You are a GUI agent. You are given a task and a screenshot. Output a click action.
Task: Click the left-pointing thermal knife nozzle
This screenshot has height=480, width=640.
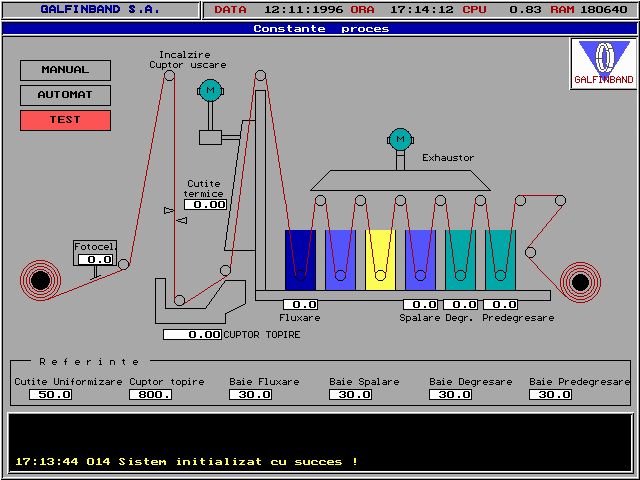182,220
